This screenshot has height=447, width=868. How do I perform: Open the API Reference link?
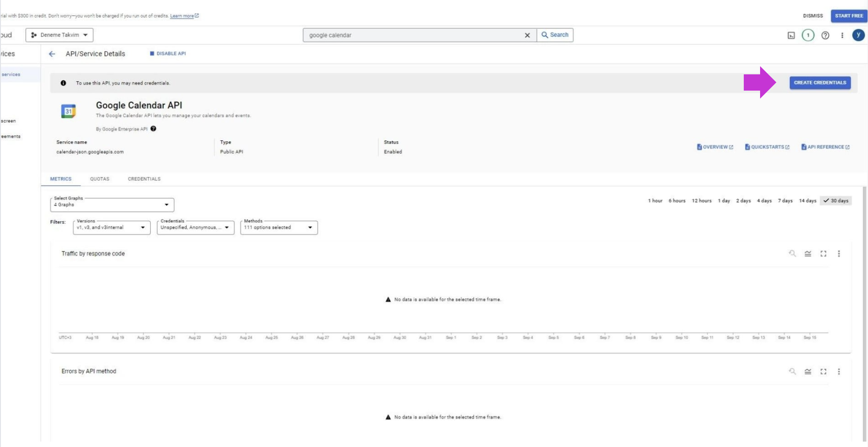pyautogui.click(x=825, y=147)
